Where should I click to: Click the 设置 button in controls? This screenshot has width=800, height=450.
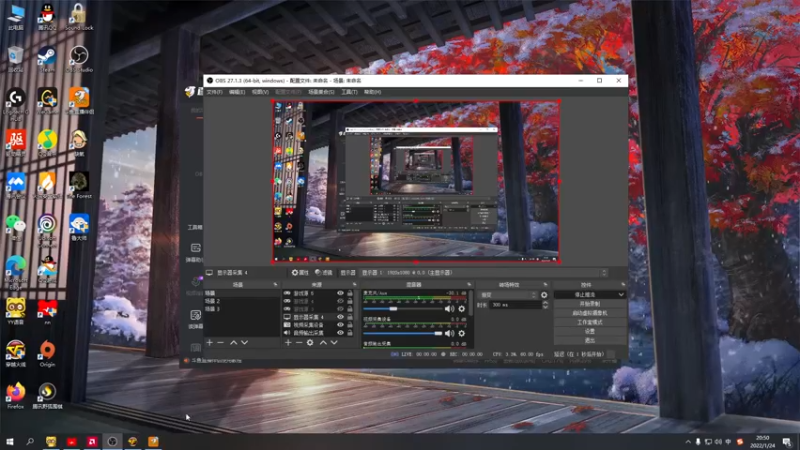(590, 331)
